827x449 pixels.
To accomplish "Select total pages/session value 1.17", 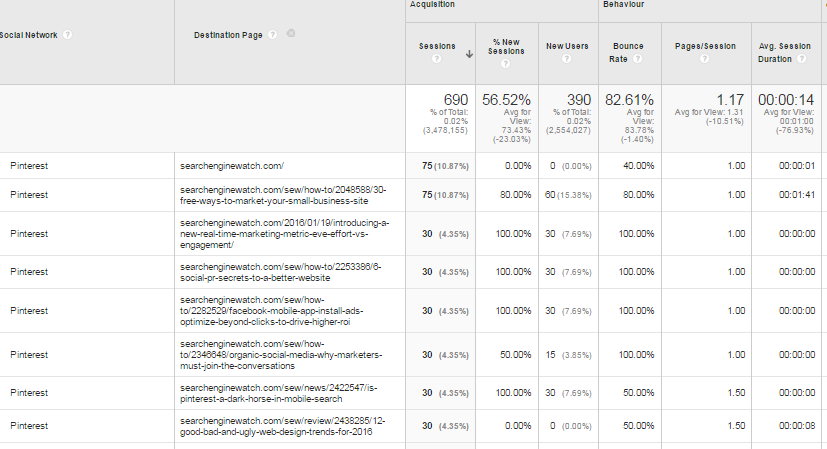I will pyautogui.click(x=730, y=100).
